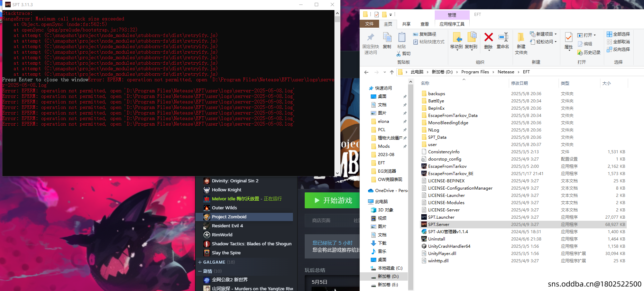Collapse the 剧情 collection in Steam
Image resolution: width=644 pixels, height=291 pixels.
(x=200, y=271)
